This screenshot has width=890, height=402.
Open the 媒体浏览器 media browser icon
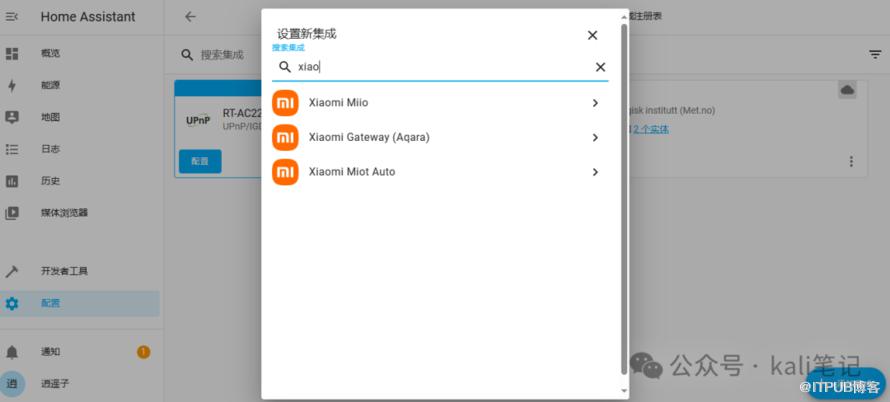[12, 213]
